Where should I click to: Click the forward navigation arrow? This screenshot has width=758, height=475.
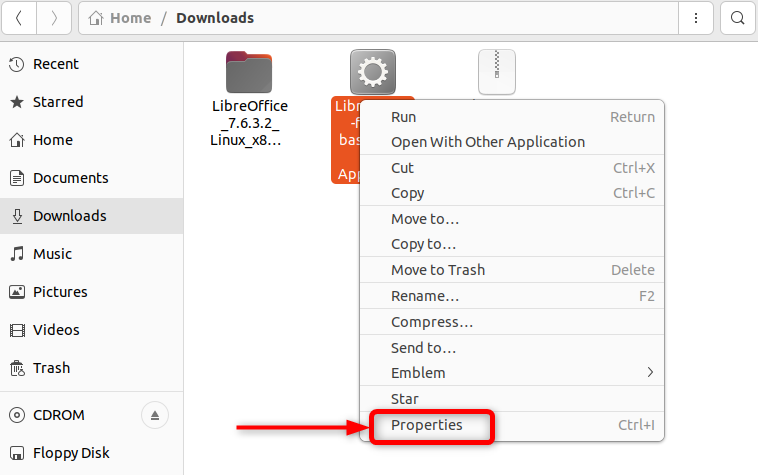coord(54,18)
